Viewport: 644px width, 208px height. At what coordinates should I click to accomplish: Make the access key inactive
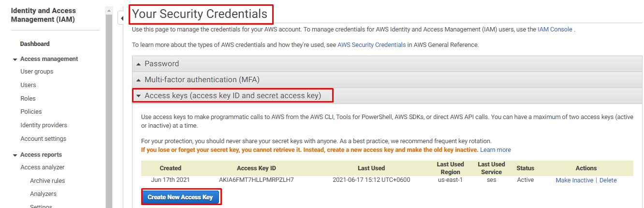pyautogui.click(x=574, y=180)
